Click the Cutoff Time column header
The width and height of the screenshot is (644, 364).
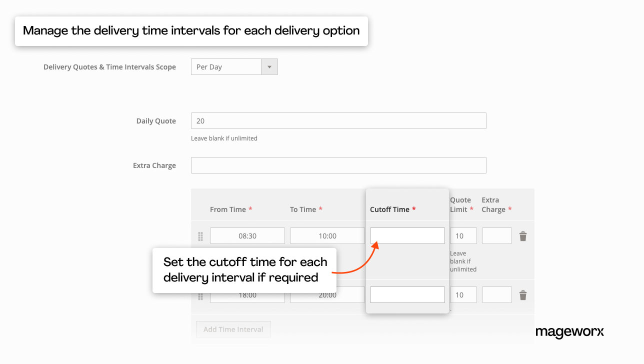pyautogui.click(x=389, y=209)
